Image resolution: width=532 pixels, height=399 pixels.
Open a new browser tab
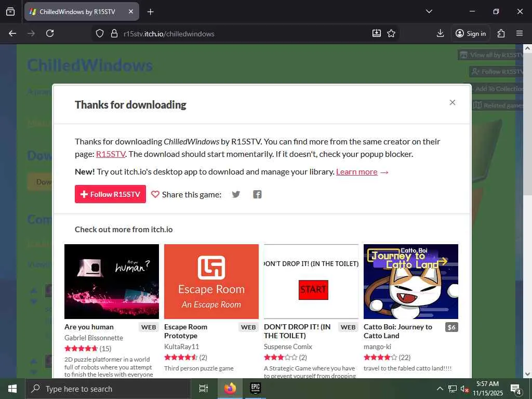click(150, 12)
